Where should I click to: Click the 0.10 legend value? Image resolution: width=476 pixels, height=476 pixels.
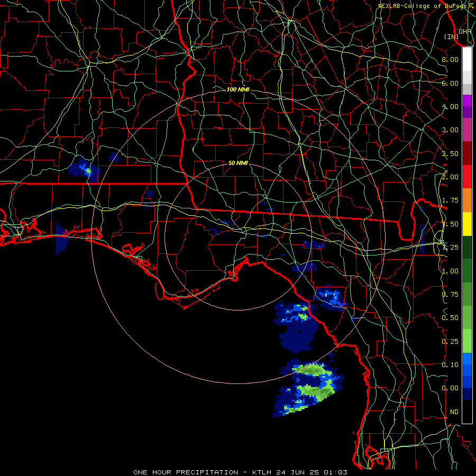pos(450,365)
